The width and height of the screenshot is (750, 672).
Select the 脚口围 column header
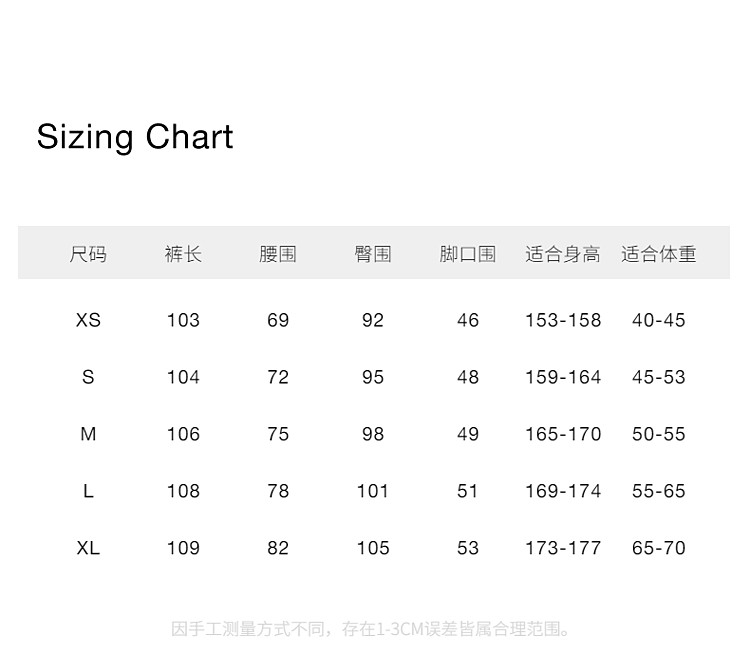point(468,254)
